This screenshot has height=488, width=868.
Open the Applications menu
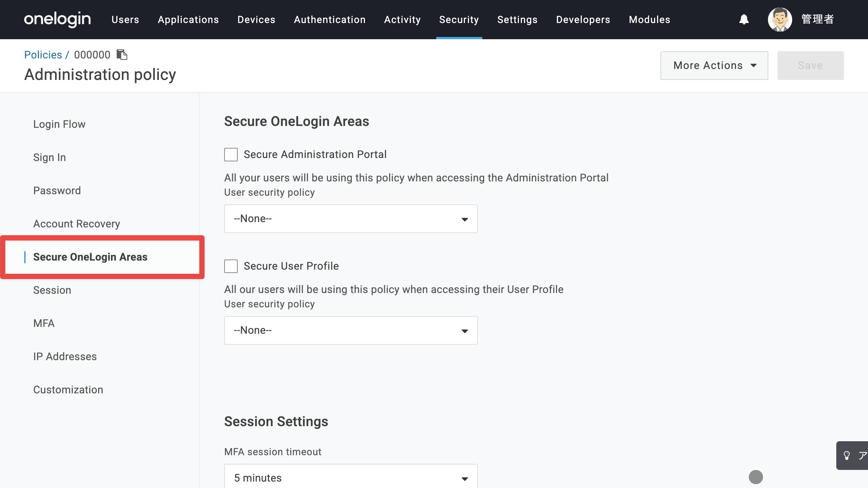[x=188, y=20]
